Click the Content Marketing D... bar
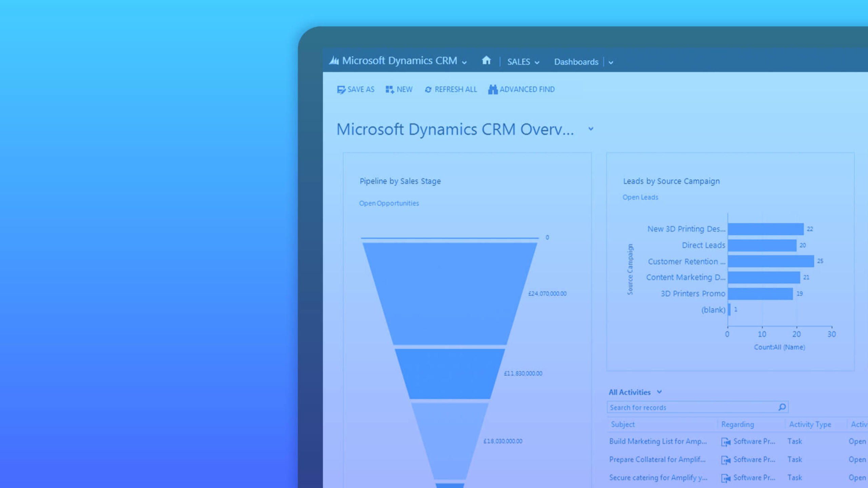868x488 pixels. point(764,278)
